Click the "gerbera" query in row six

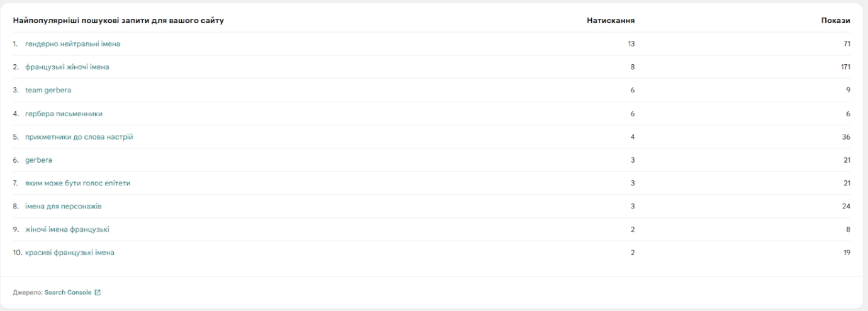(38, 160)
